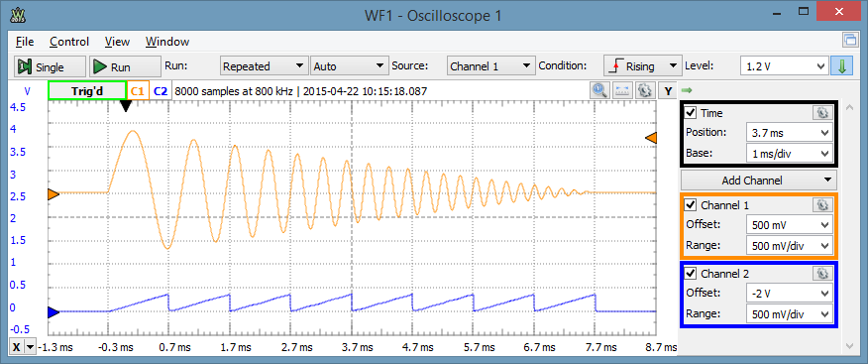868x364 pixels.
Task: Open the Base 1 ms/div dropdown
Action: click(x=790, y=154)
